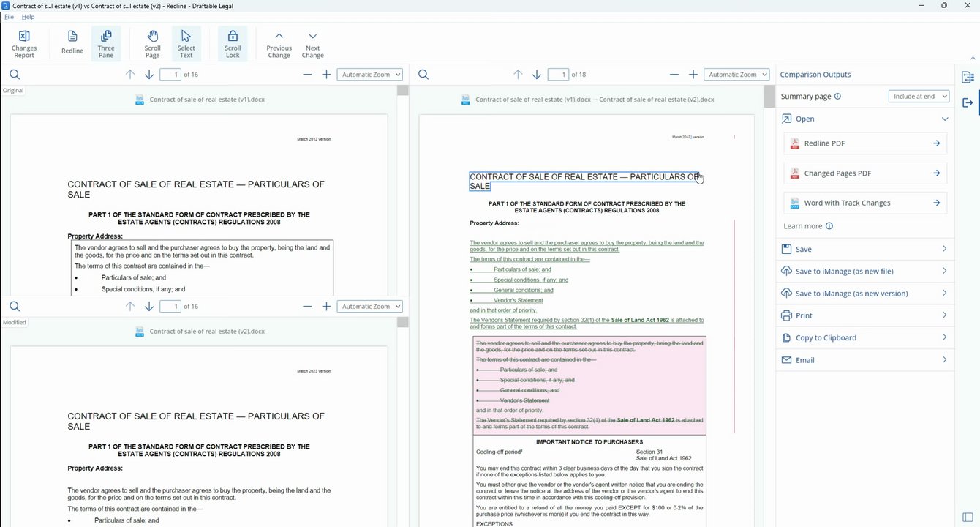Click the Original pane vertical scrollbar thumb
980x527 pixels.
coord(402,91)
